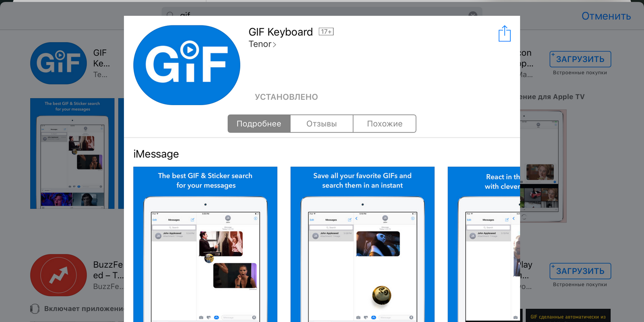Tap the search magnifier icon in search bar
The height and width of the screenshot is (322, 644).
pos(170,14)
